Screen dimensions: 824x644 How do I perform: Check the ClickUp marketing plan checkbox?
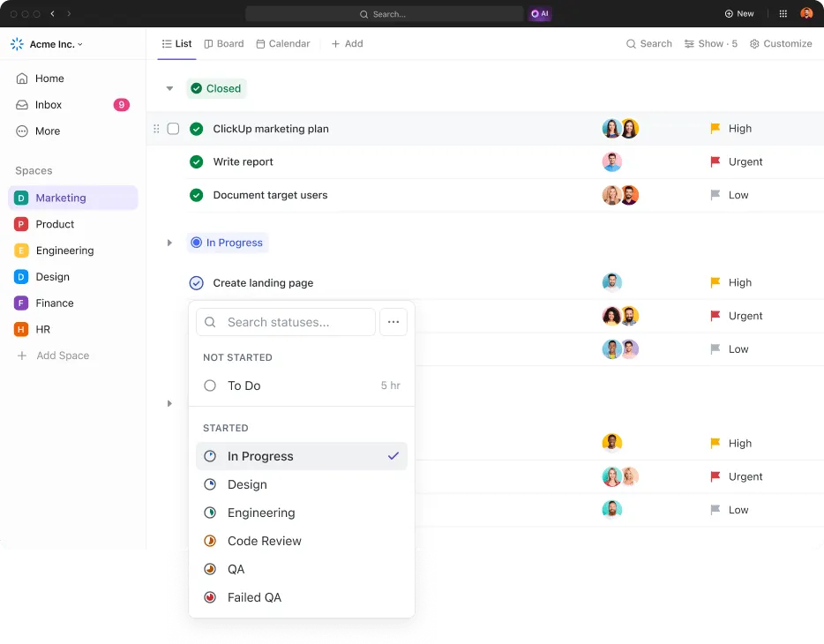(173, 129)
